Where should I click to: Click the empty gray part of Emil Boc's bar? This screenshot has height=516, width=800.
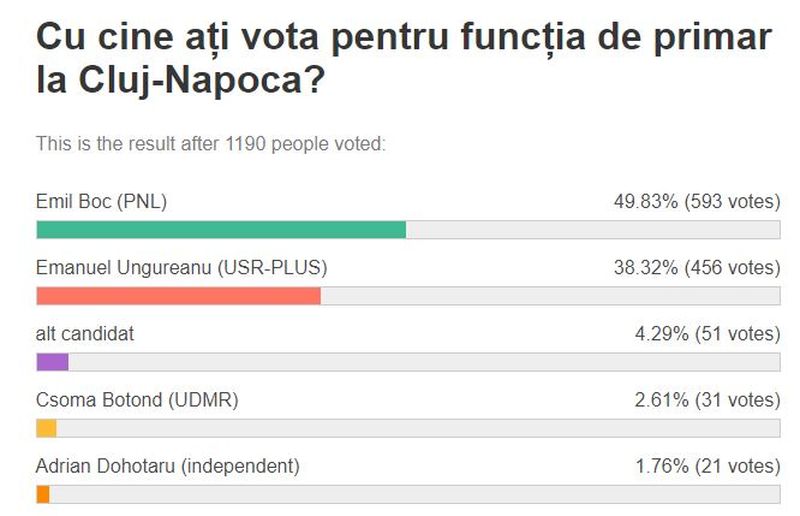592,230
